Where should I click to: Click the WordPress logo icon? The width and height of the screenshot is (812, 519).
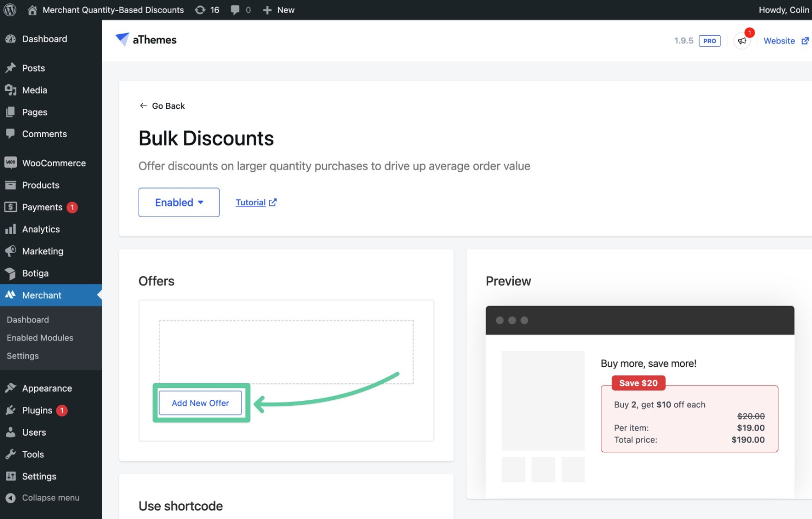tap(10, 10)
